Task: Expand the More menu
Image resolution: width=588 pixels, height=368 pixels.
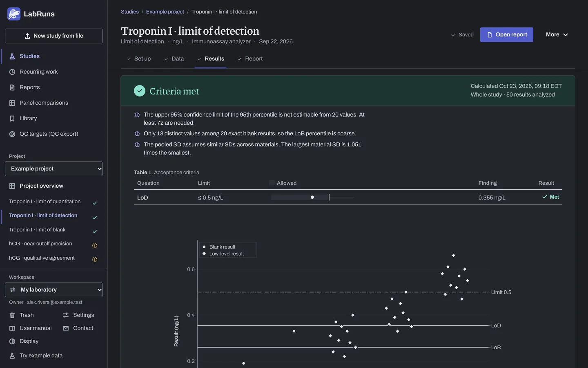Action: (557, 35)
